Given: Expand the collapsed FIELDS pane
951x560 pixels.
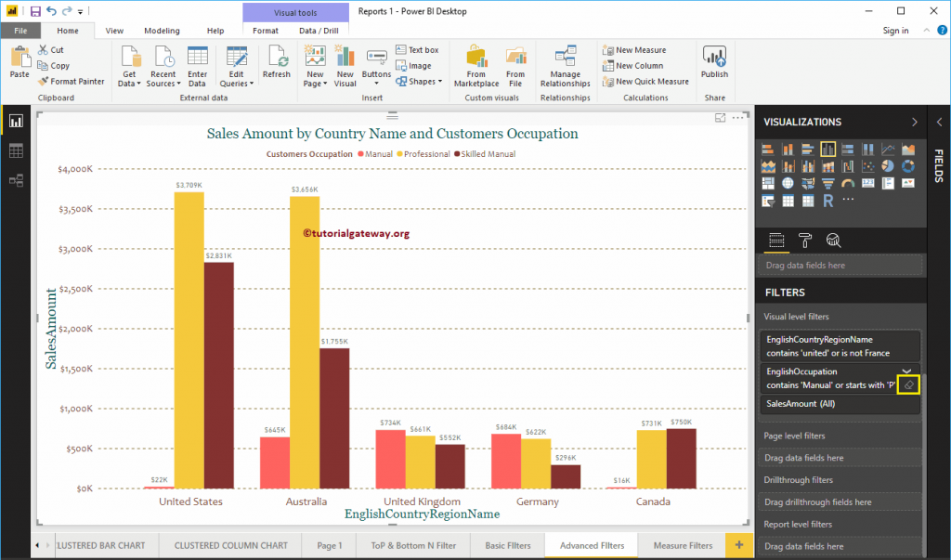Looking at the screenshot, I should [939, 122].
